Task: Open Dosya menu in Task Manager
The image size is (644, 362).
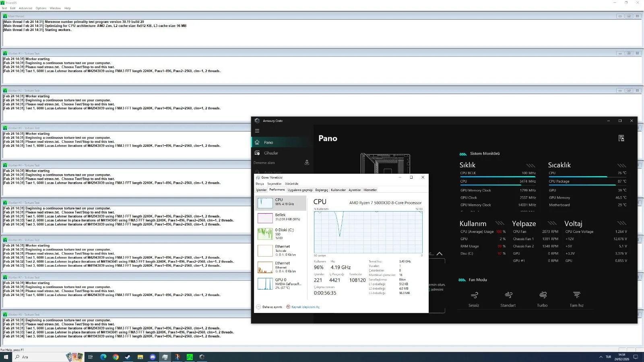Action: click(260, 184)
